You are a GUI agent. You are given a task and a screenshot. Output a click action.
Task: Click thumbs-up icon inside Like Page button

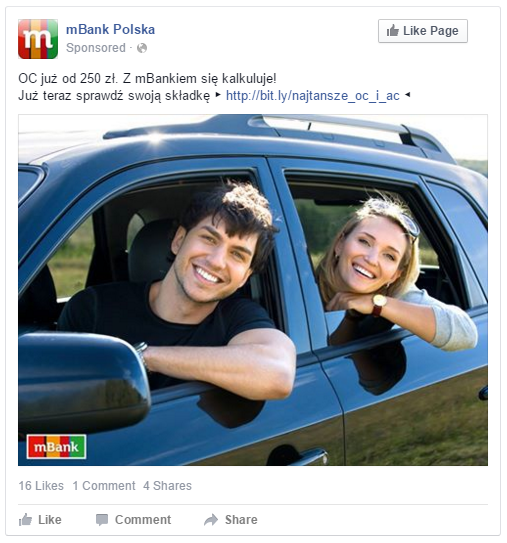click(x=392, y=31)
